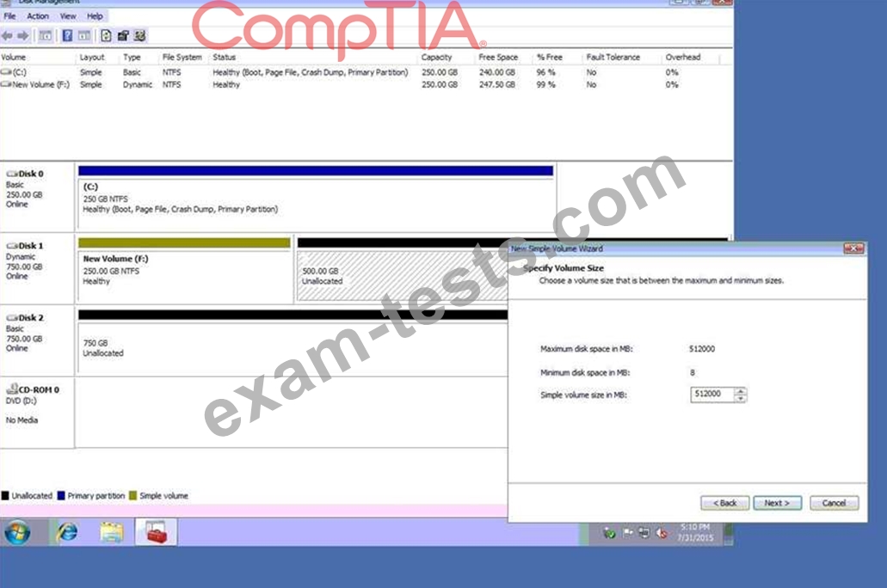Image resolution: width=887 pixels, height=588 pixels.
Task: Launch Internet Explorer from taskbar
Action: click(x=67, y=532)
